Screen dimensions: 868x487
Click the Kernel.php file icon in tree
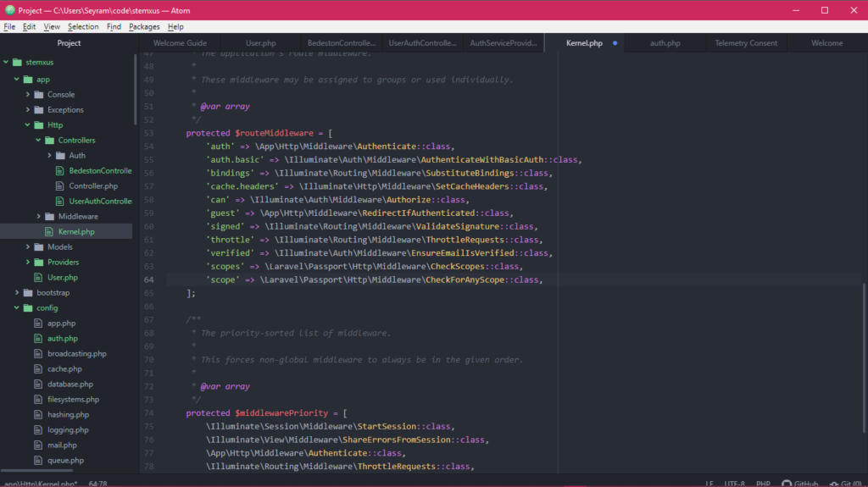pos(49,231)
